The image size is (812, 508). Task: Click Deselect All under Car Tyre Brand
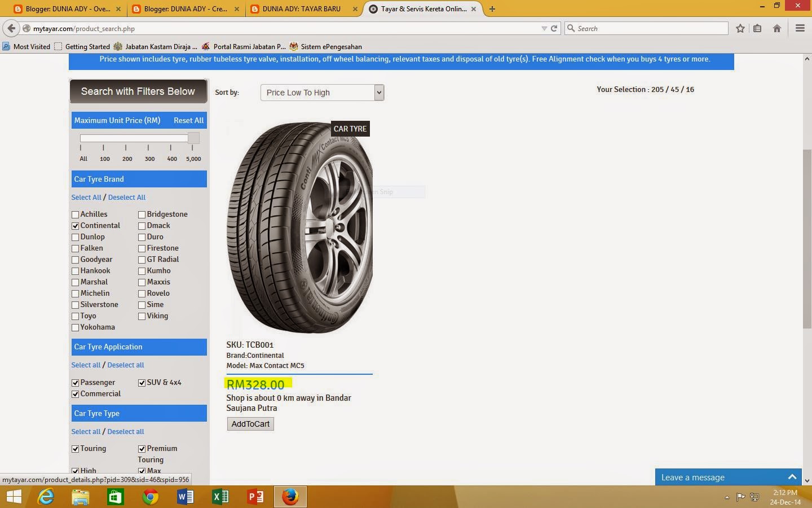[x=127, y=197]
